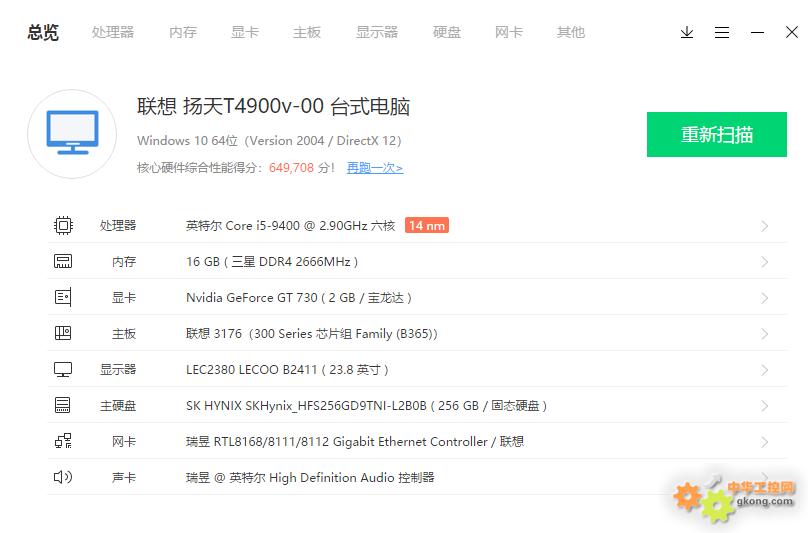
Task: Expand the 网卡 row chevron
Action: [x=765, y=442]
